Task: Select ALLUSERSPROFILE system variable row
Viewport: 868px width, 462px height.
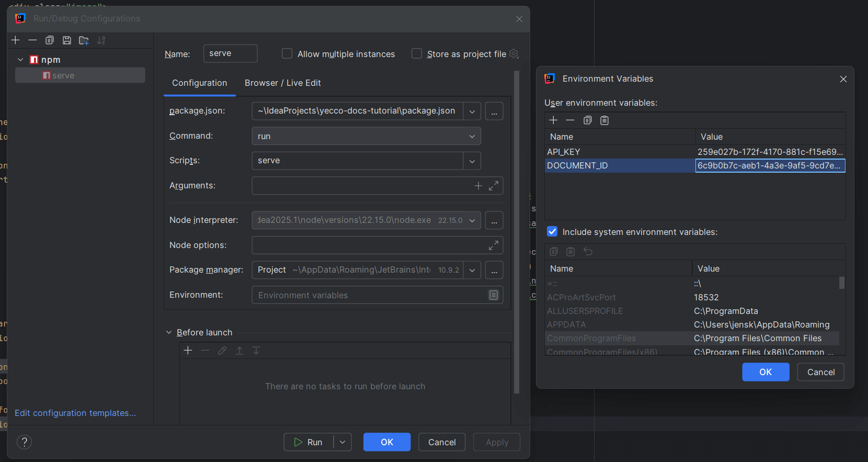Action: pyautogui.click(x=692, y=311)
